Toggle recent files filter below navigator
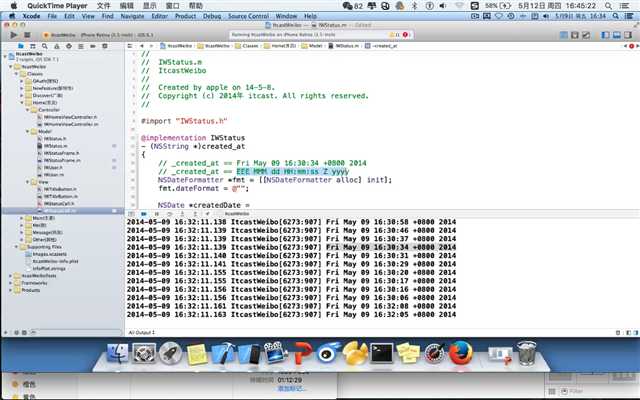640x400 pixels. tap(17, 333)
